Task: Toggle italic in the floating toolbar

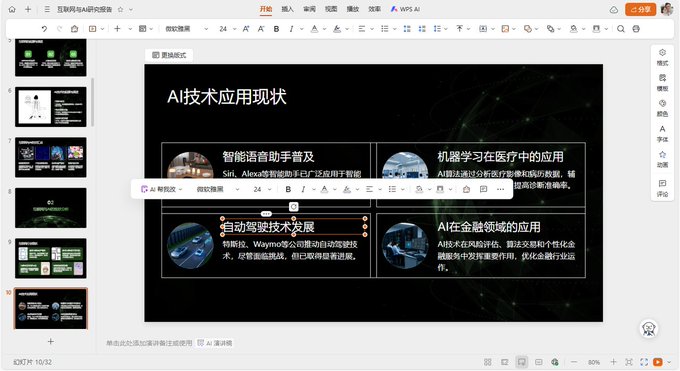Action: (303, 189)
